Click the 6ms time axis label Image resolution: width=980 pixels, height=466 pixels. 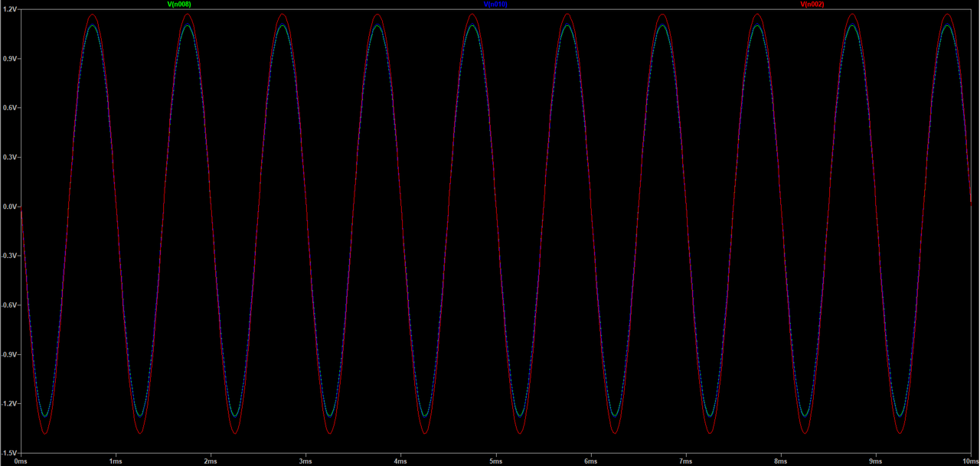click(x=590, y=461)
